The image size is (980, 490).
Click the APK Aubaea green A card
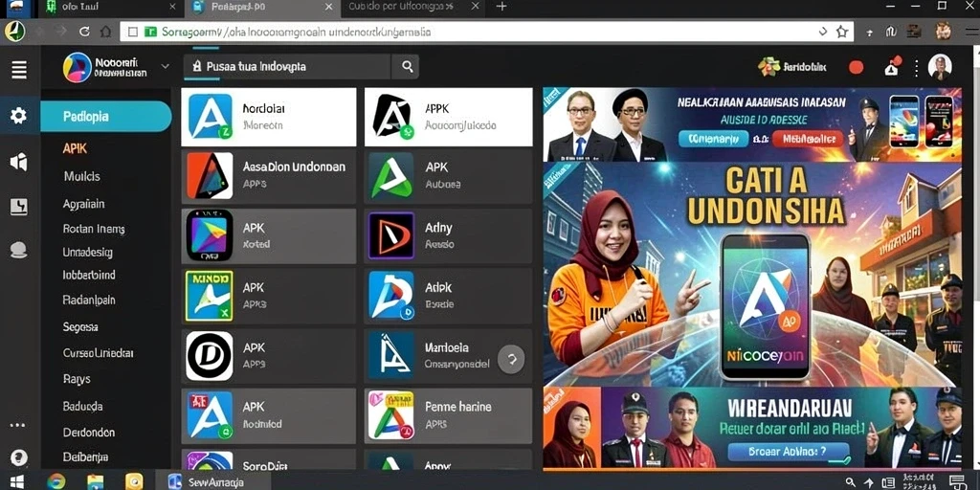(448, 176)
